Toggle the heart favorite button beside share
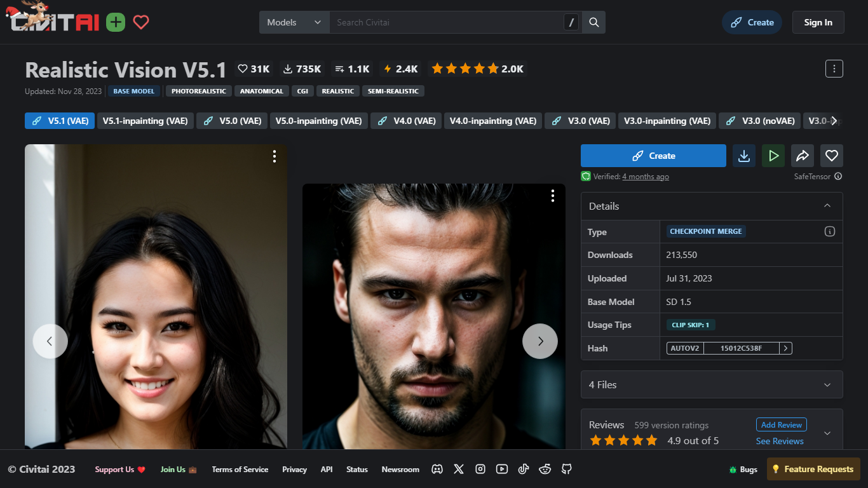Image resolution: width=868 pixels, height=488 pixels. click(832, 156)
